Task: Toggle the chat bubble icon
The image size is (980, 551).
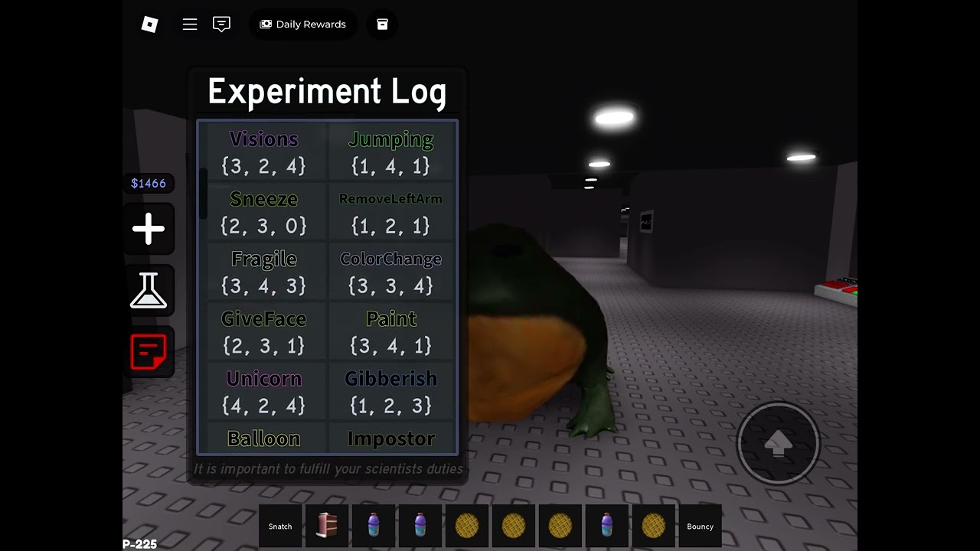Action: pyautogui.click(x=221, y=24)
